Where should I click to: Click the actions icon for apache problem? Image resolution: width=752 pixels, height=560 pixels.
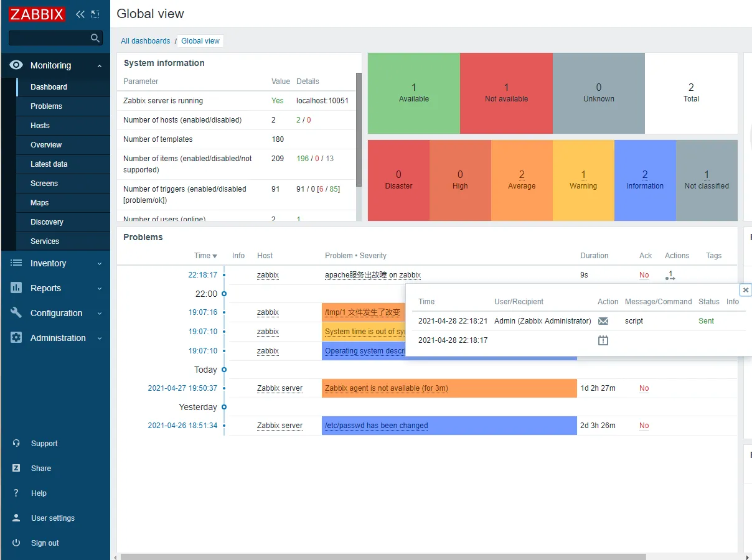[670, 275]
